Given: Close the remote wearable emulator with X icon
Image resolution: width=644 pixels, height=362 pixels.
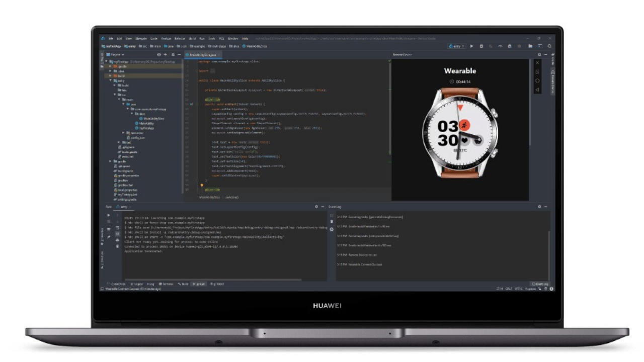Looking at the screenshot, I should pyautogui.click(x=537, y=63).
